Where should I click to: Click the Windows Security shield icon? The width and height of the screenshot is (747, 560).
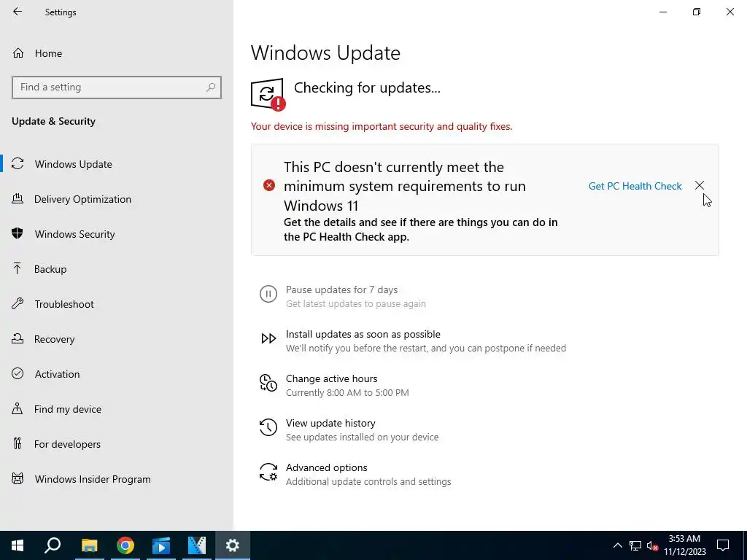point(18,234)
